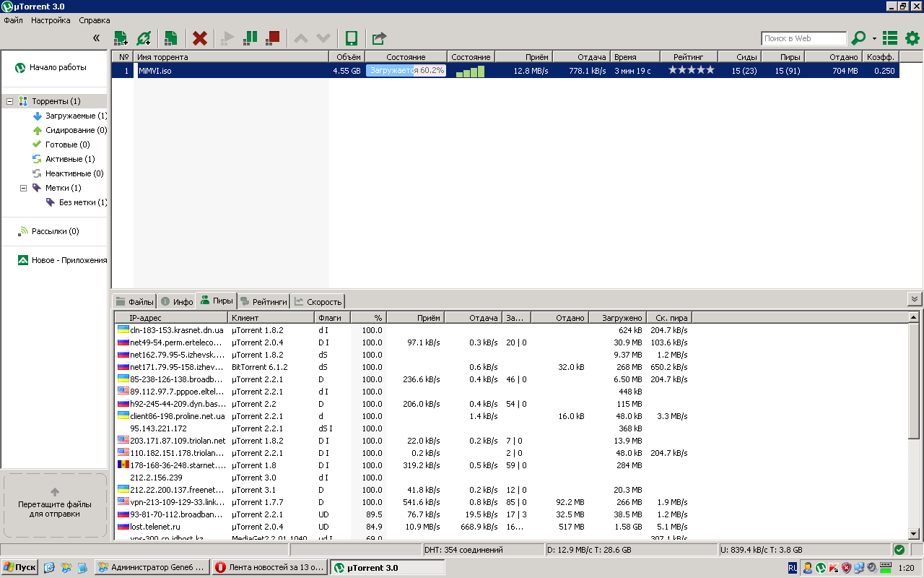924x578 pixels.
Task: Click the Поиск в Web search field
Action: [803, 38]
